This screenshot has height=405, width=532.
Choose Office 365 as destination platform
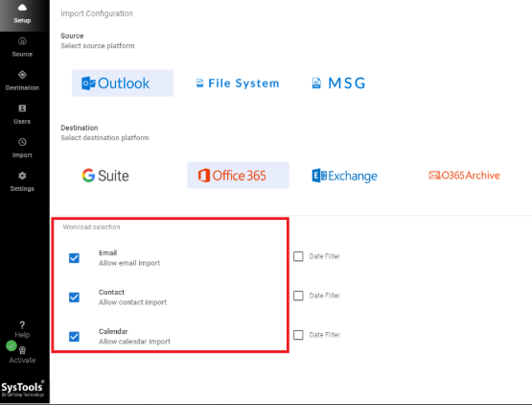(238, 176)
